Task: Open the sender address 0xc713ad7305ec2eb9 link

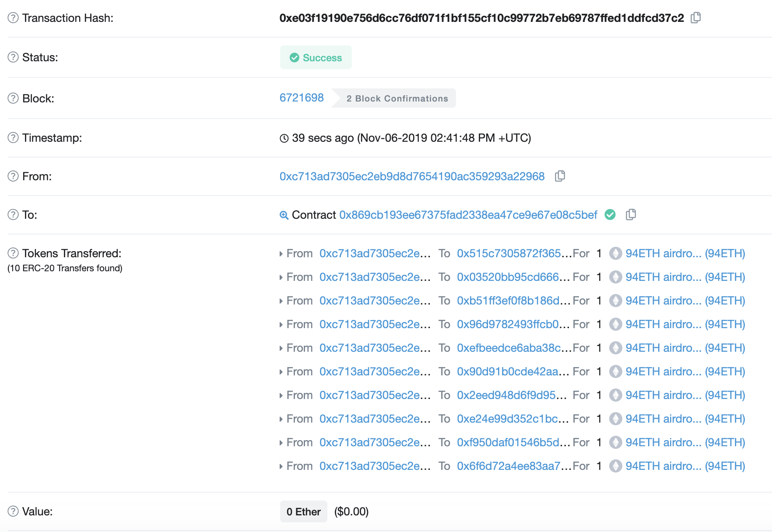Action: coord(412,176)
